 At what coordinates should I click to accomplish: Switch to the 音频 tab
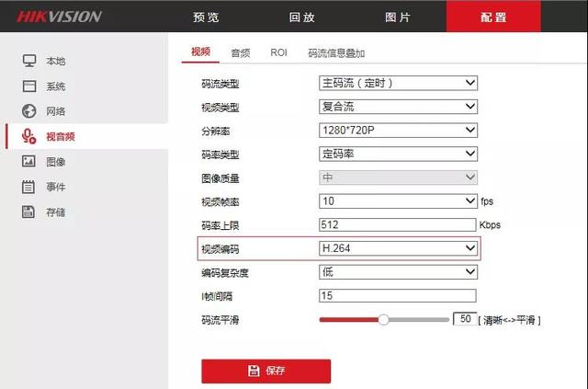coord(241,53)
